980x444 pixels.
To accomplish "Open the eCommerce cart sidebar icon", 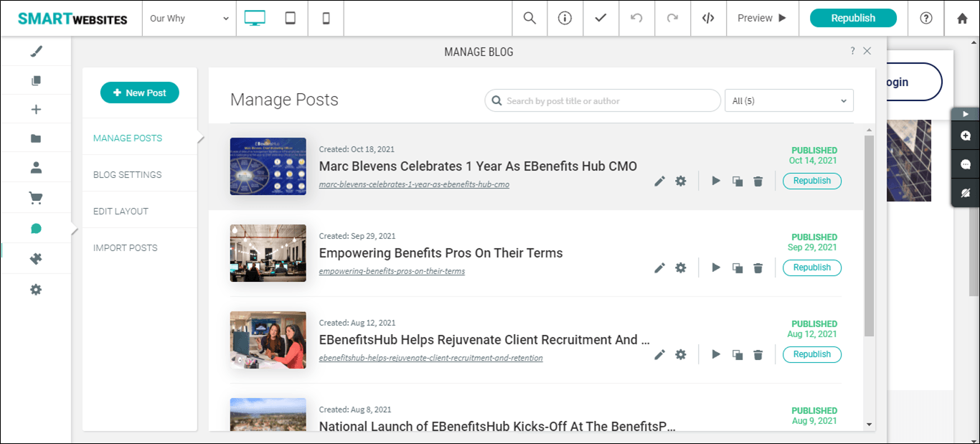I will [x=36, y=197].
